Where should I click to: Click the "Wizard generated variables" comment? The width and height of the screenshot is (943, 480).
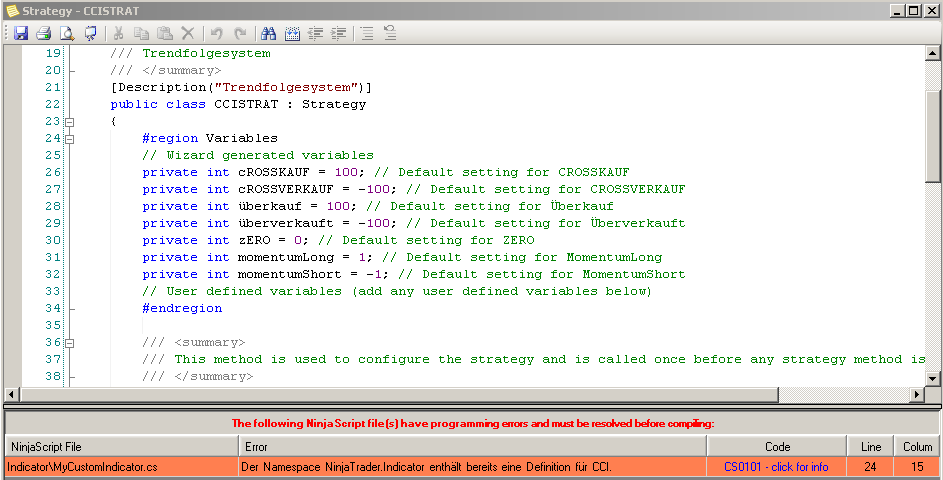click(258, 155)
